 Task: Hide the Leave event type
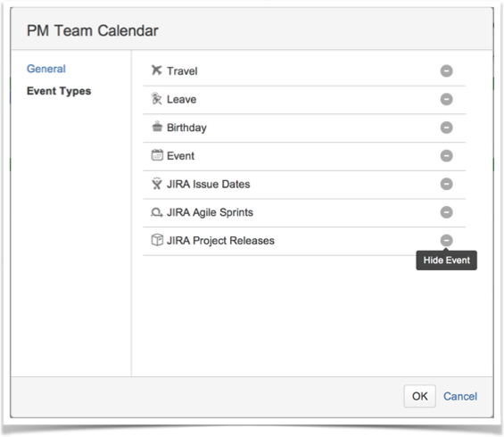[447, 99]
